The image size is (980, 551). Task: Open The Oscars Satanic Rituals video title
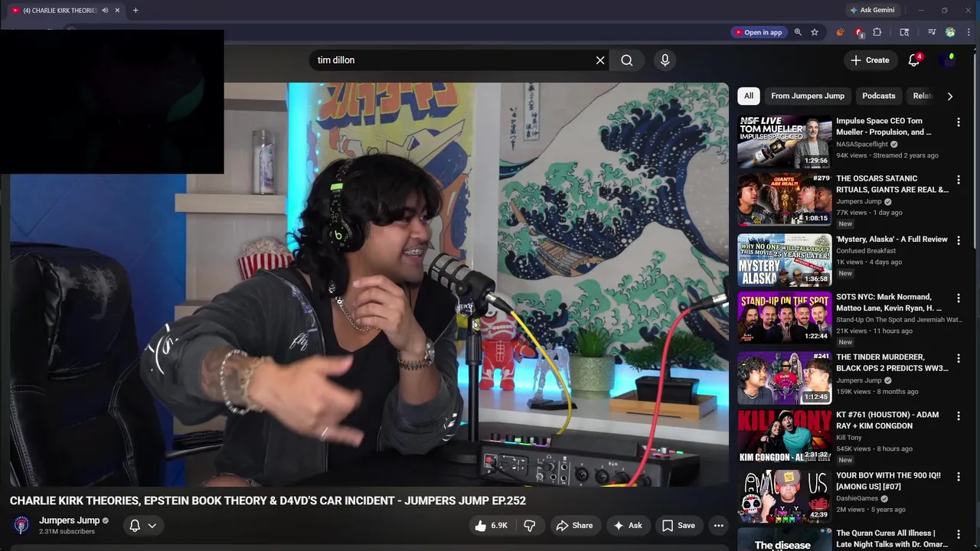(892, 184)
